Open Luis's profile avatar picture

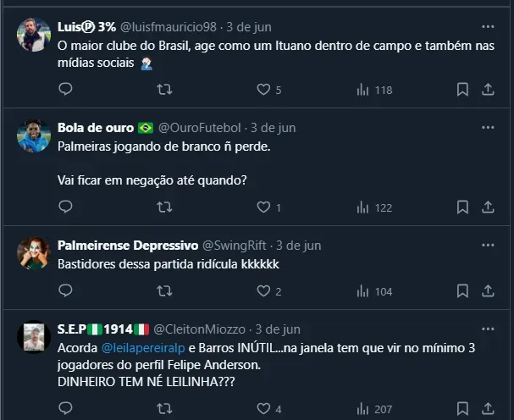pyautogui.click(x=34, y=36)
